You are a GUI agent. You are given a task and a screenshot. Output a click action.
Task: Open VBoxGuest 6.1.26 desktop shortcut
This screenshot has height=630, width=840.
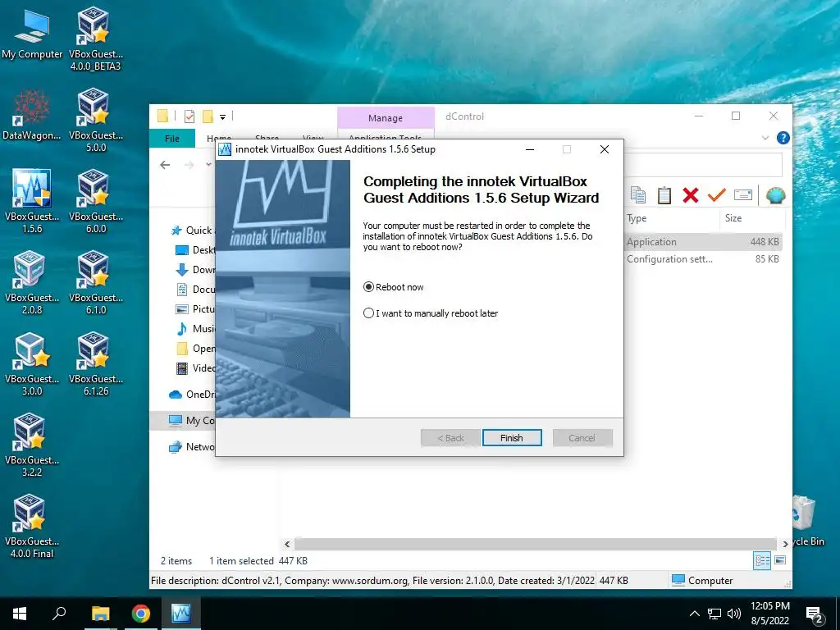pyautogui.click(x=95, y=363)
